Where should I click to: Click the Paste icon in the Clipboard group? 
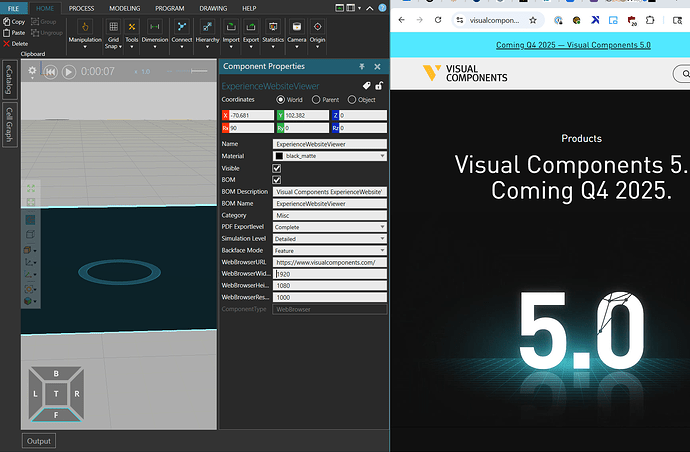pos(7,33)
